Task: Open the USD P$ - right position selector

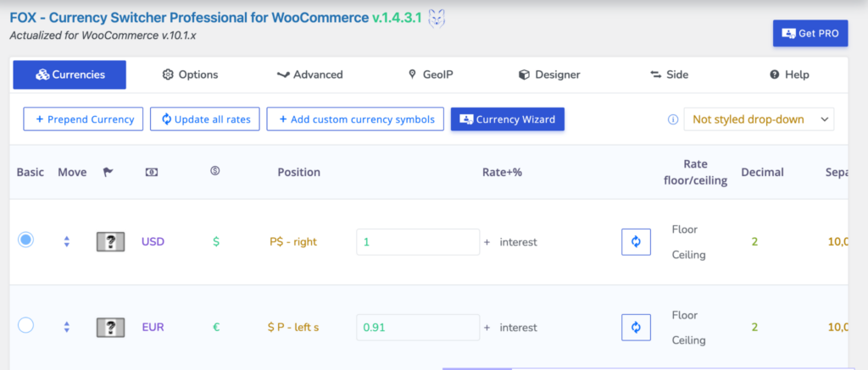Action: point(293,242)
